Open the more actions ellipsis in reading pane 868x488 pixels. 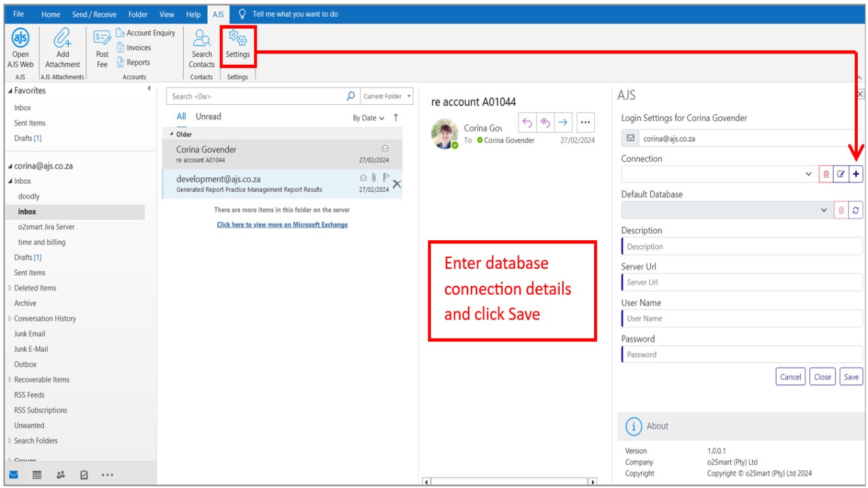585,123
